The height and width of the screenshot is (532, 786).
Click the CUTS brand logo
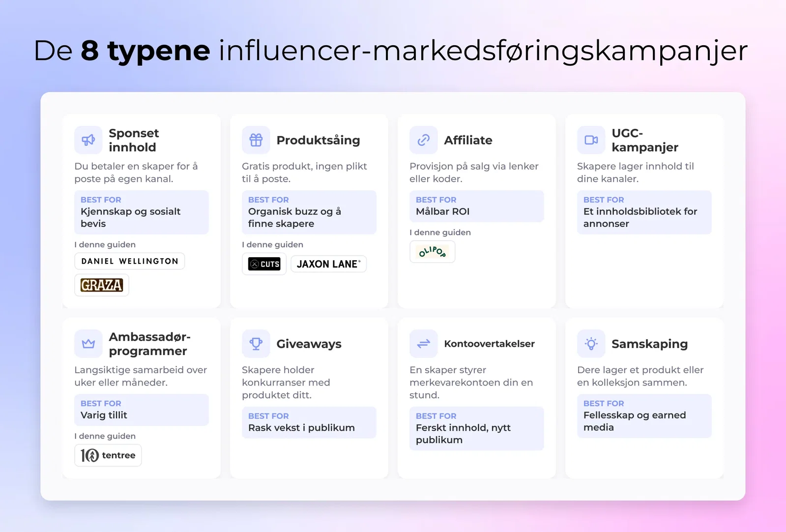[x=264, y=264]
